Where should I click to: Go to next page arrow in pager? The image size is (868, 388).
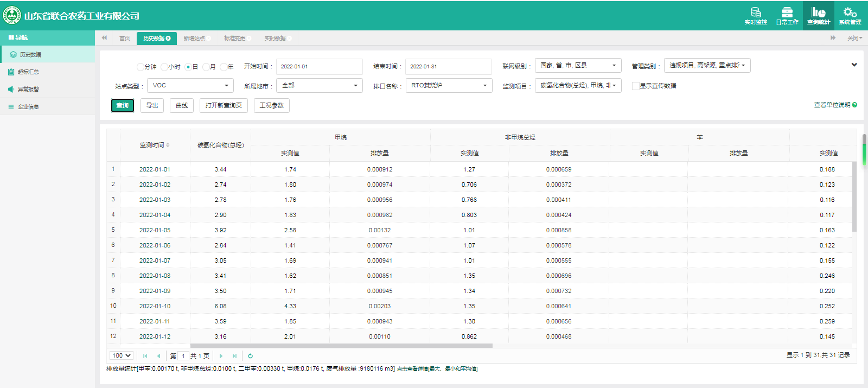tap(221, 356)
